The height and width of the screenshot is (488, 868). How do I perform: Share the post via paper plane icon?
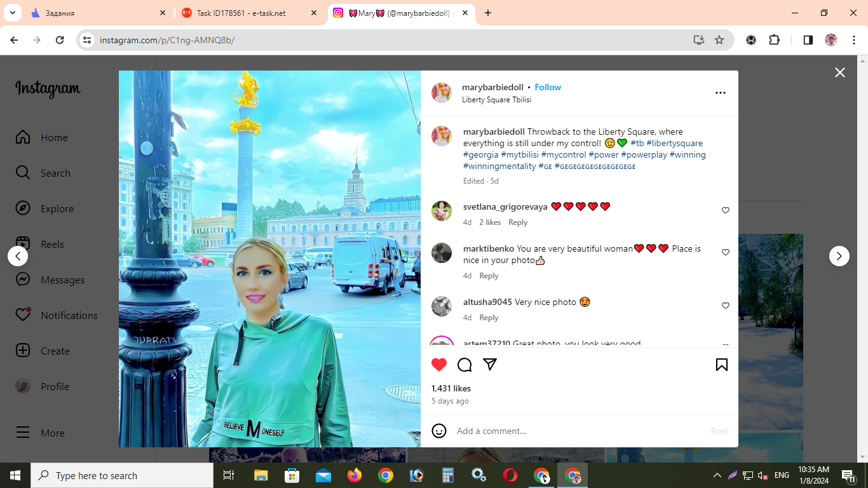point(490,365)
